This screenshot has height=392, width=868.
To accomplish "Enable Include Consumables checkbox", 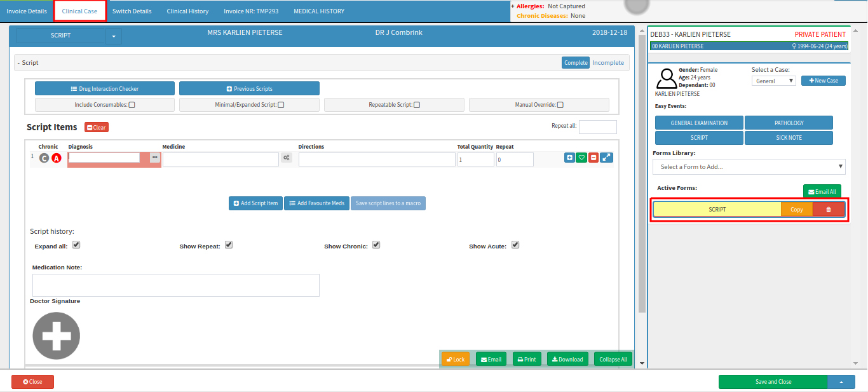I will (132, 105).
